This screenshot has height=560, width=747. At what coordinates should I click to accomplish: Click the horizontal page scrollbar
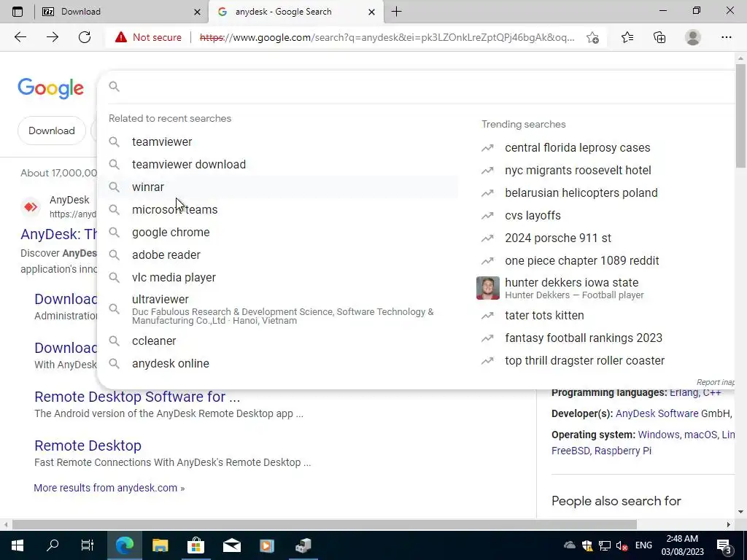324,525
